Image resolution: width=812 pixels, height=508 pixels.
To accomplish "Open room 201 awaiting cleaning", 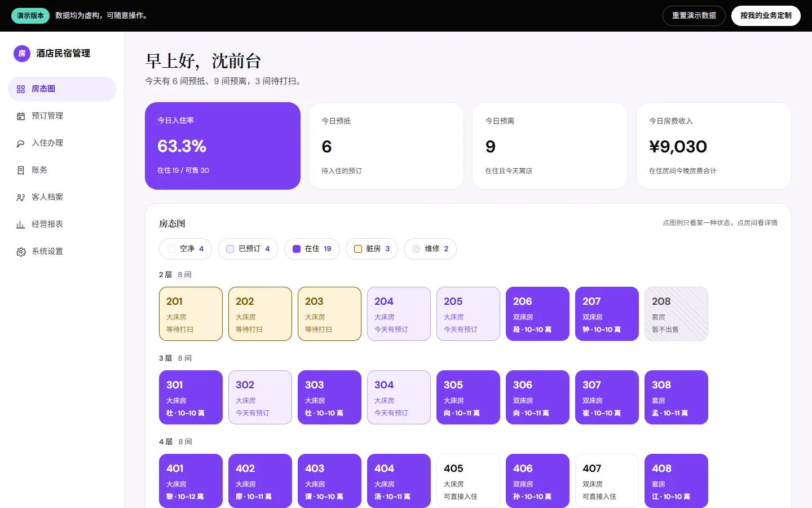I will (x=191, y=314).
